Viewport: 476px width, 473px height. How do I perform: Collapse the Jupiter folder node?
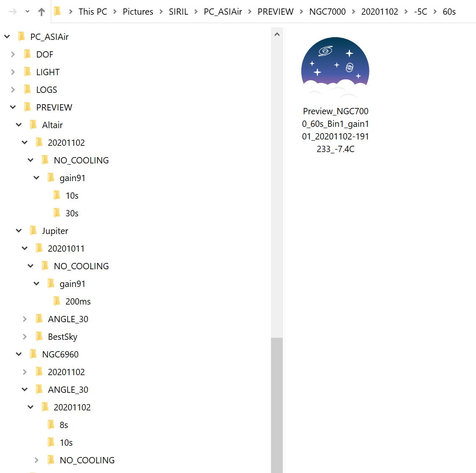pos(19,231)
